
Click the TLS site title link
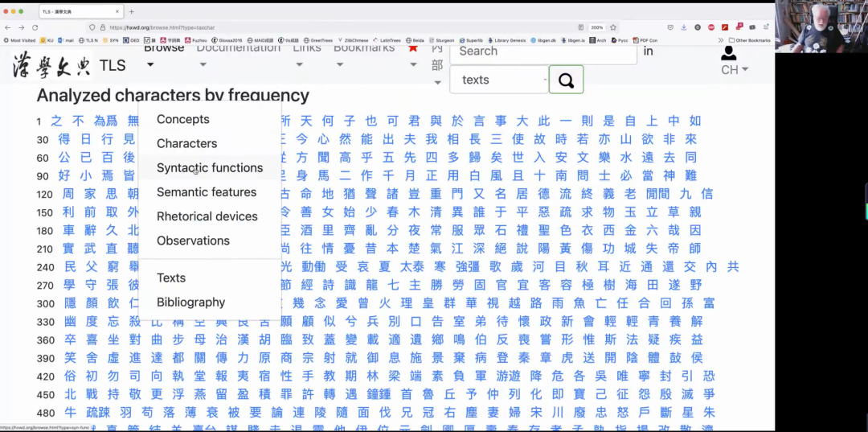[113, 65]
